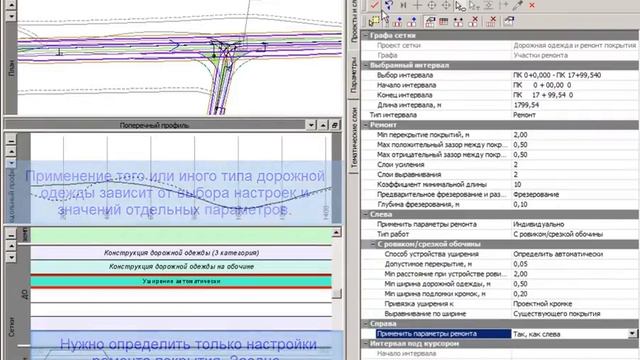Click the minus button in the profile panel
This screenshot has height=360, width=640.
[11, 140]
